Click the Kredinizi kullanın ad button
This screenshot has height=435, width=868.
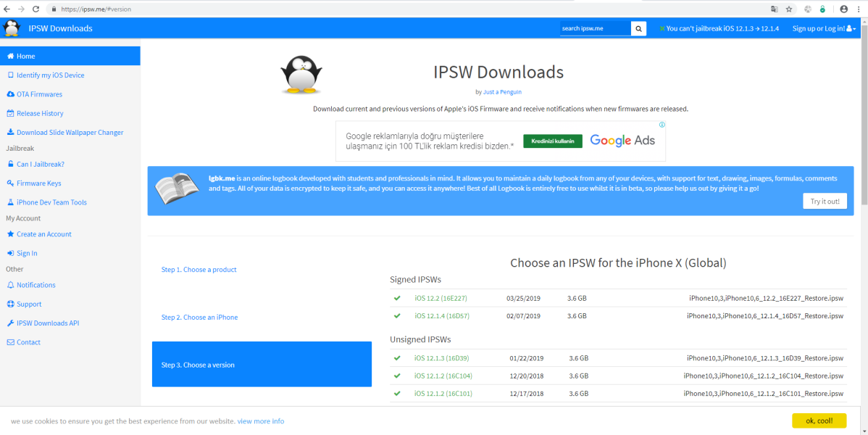[553, 141]
